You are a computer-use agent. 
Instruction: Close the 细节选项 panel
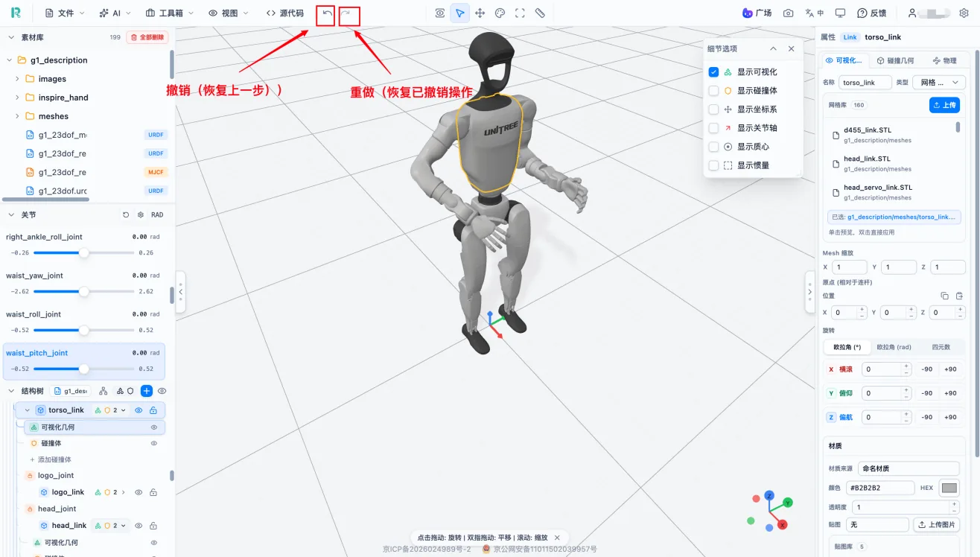click(791, 48)
